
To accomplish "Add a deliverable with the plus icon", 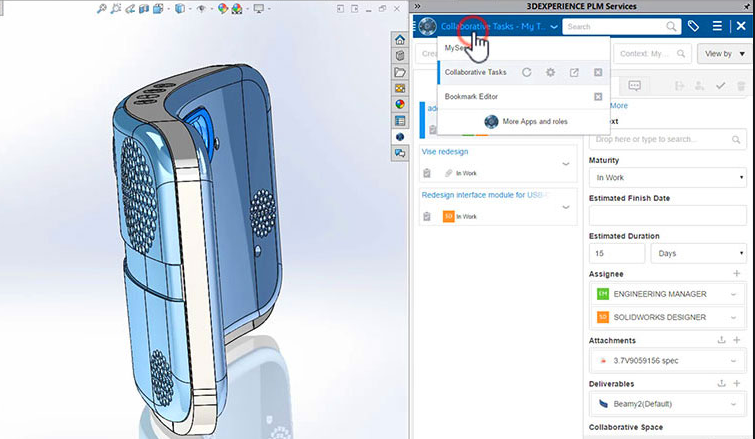I will pos(736,383).
